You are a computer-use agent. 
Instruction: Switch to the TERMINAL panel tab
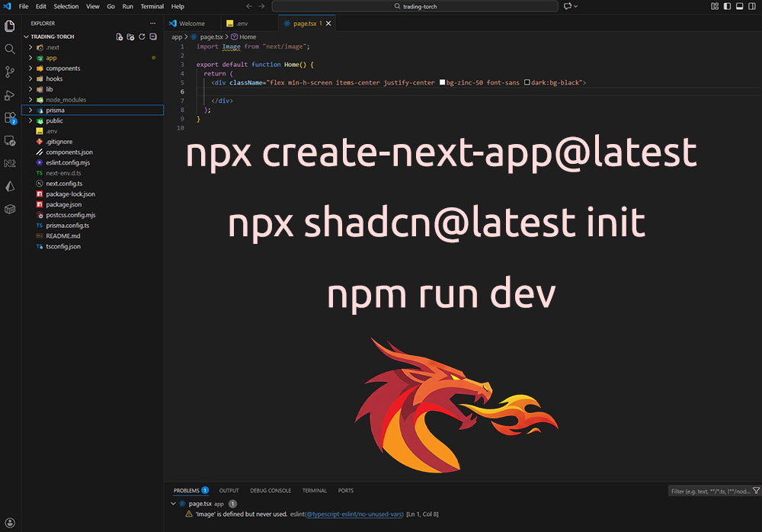click(315, 491)
